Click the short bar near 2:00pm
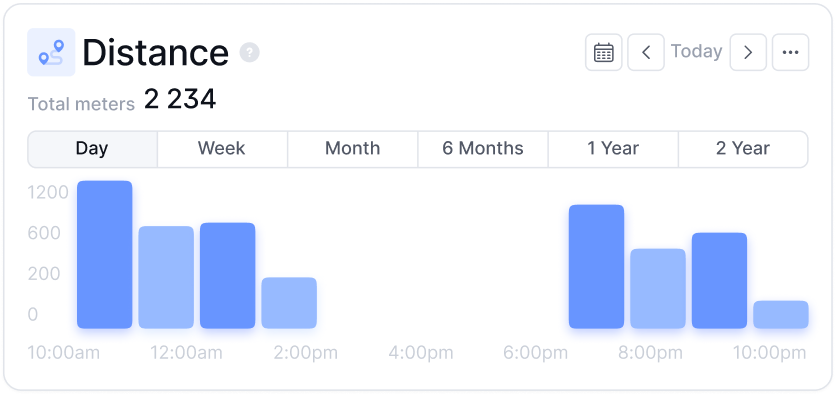This screenshot has width=836, height=395. coord(289,303)
